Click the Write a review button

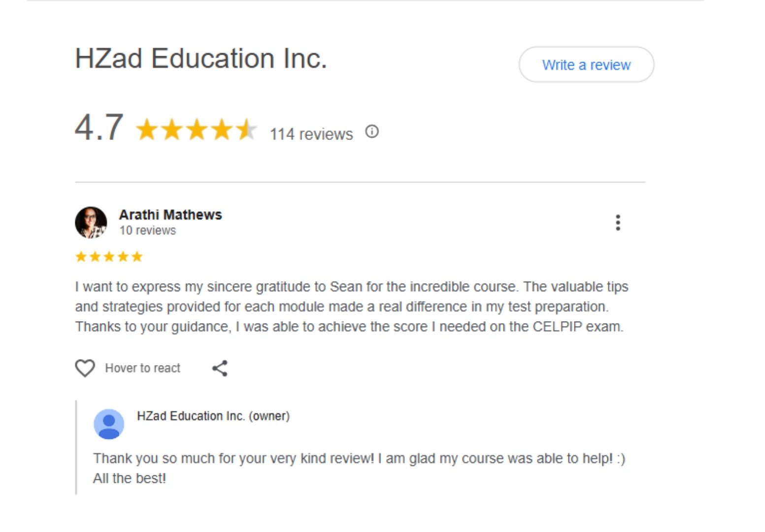pyautogui.click(x=586, y=65)
